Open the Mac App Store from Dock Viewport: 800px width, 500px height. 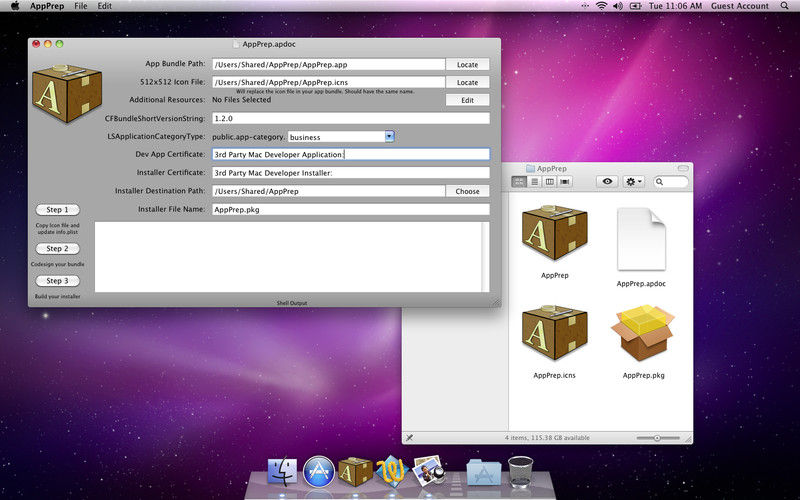pyautogui.click(x=319, y=471)
